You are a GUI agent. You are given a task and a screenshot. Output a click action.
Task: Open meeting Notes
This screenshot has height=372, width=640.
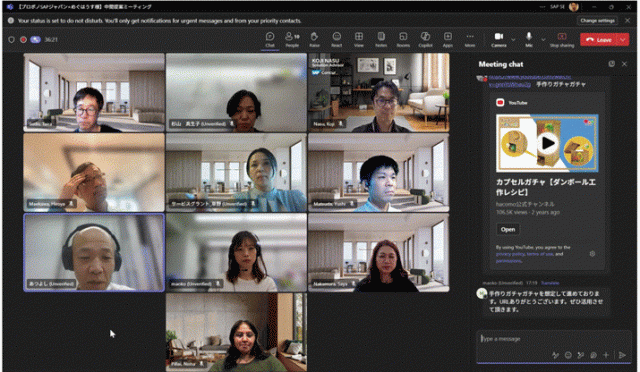pos(381,40)
